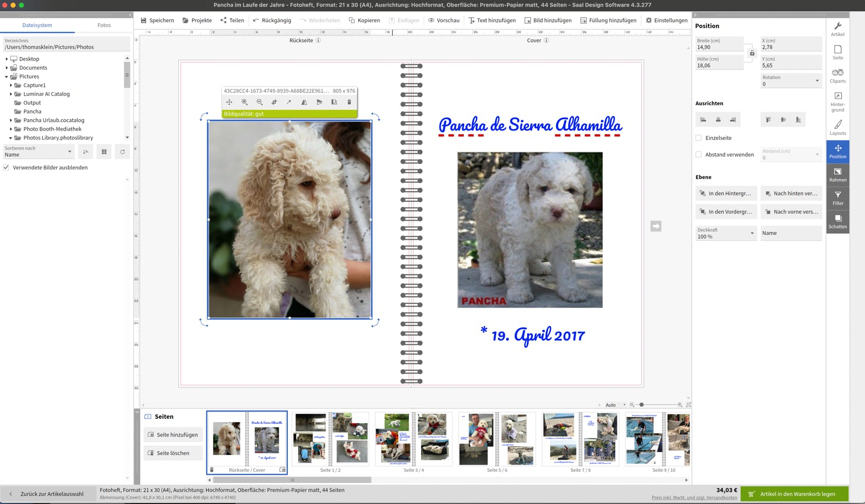The width and height of the screenshot is (865, 504).
Task: Open Einstellungen in the top toolbar
Action: tap(666, 20)
